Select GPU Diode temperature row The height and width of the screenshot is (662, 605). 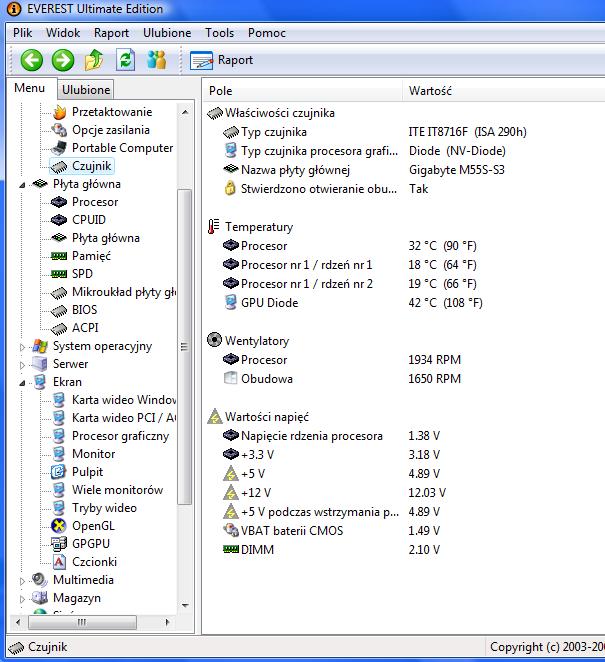tap(353, 303)
